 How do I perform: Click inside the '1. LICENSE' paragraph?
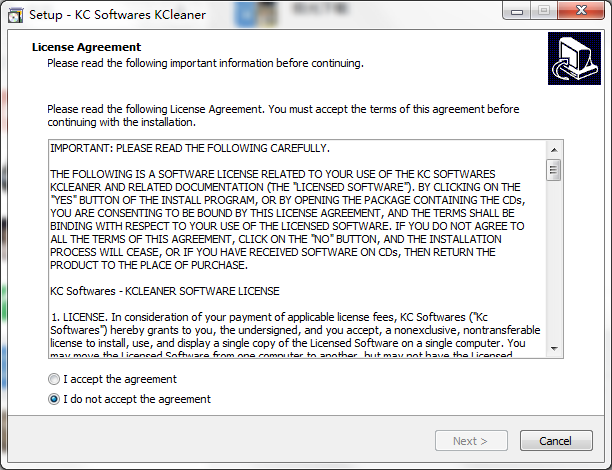[x=295, y=336]
